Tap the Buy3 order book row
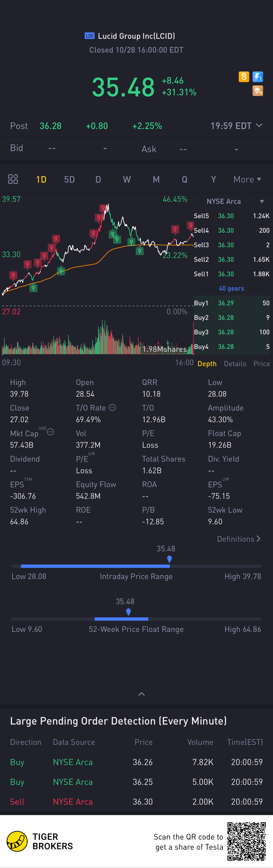Image resolution: width=273 pixels, height=868 pixels. (232, 332)
